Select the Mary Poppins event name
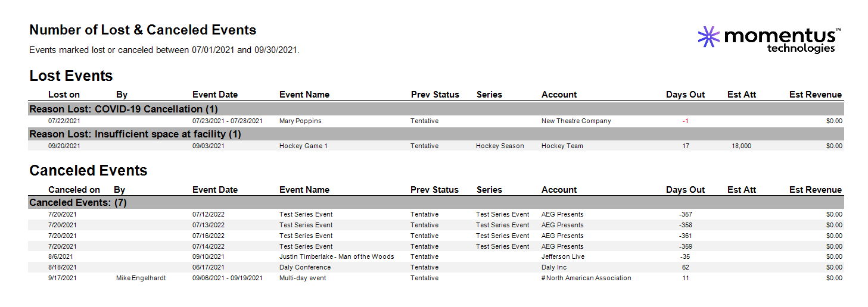 tap(300, 121)
